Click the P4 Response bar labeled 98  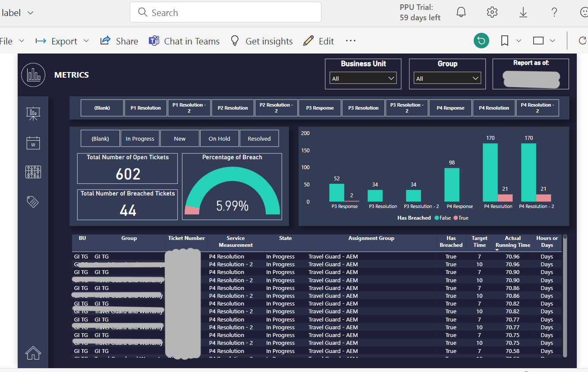[452, 185]
